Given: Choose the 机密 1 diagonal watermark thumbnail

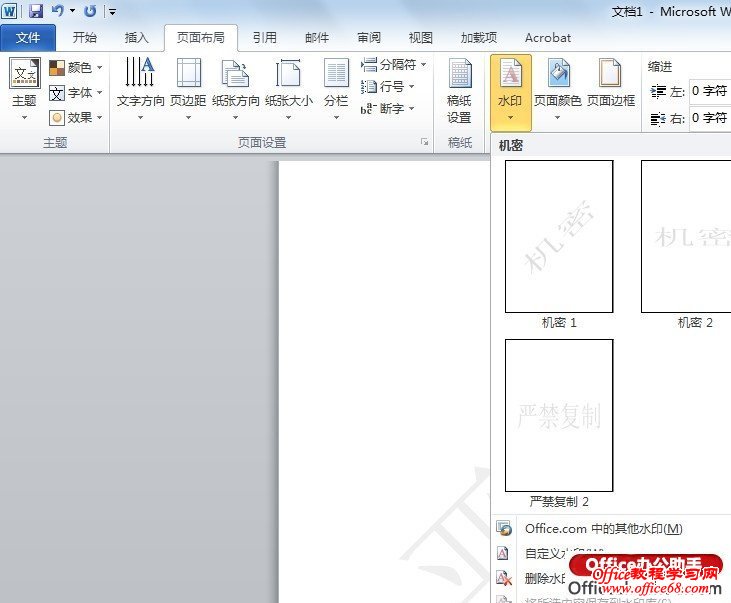Looking at the screenshot, I should coord(559,236).
